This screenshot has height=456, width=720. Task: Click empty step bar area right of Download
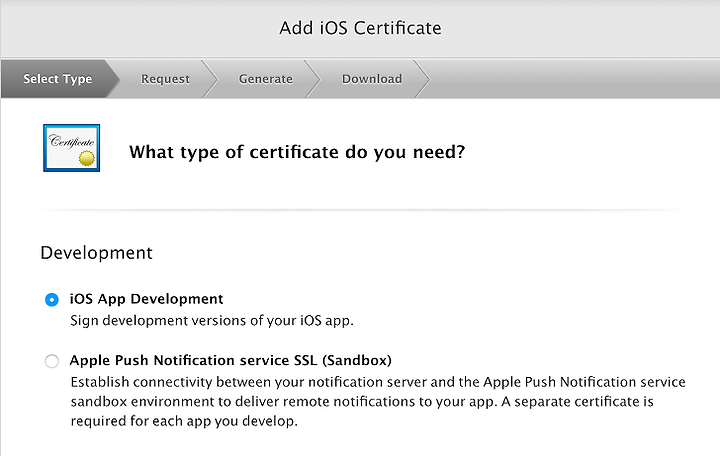coord(574,79)
